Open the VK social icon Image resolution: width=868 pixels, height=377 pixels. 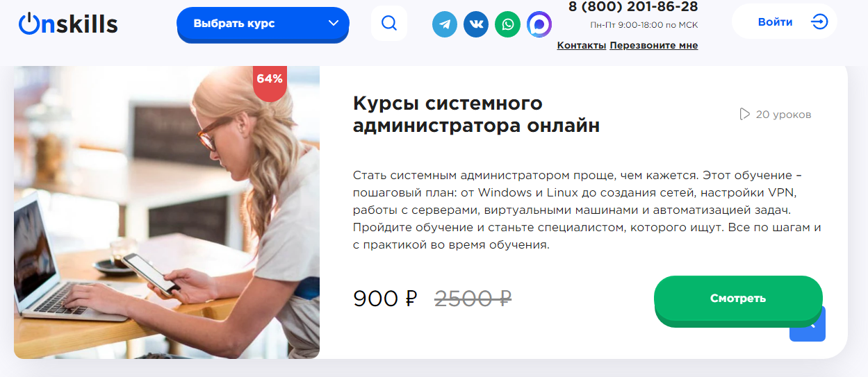click(x=476, y=24)
